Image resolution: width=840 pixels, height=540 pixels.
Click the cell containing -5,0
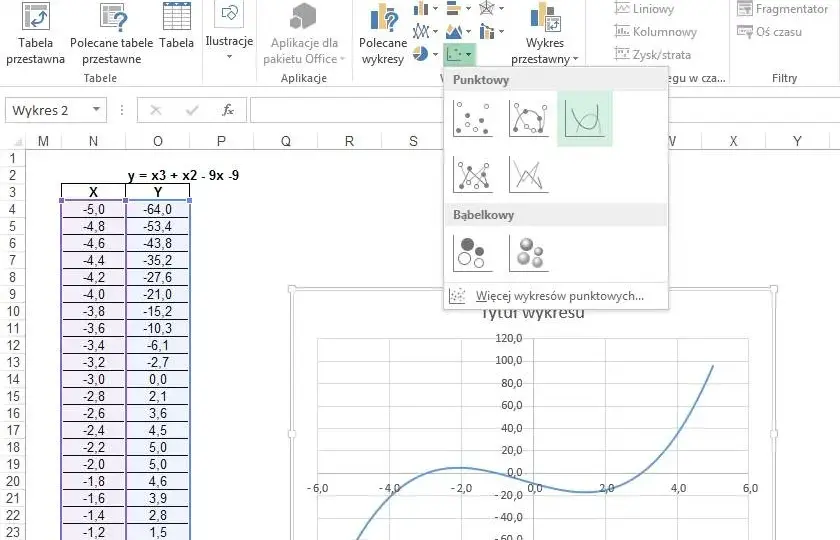coord(93,209)
